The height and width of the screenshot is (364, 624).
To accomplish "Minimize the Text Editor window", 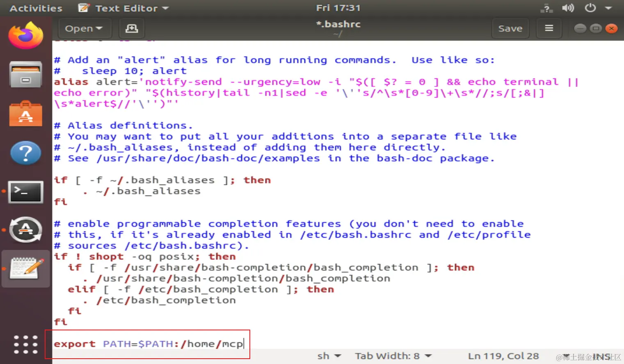I will (580, 28).
